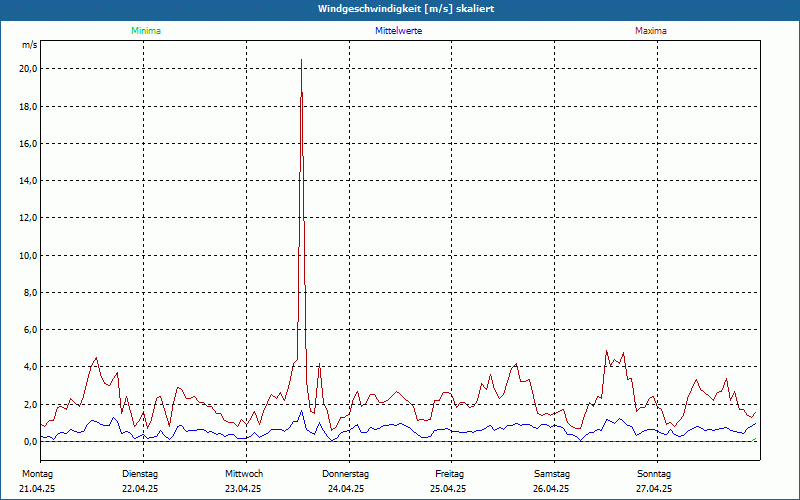Click the tip of the red 20 m/s spike
This screenshot has height=500, width=800.
(302, 60)
